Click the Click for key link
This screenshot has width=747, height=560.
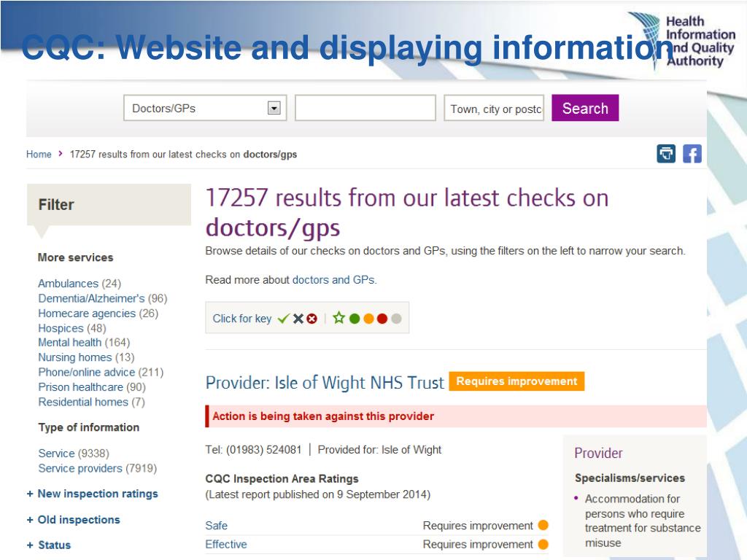tap(242, 319)
